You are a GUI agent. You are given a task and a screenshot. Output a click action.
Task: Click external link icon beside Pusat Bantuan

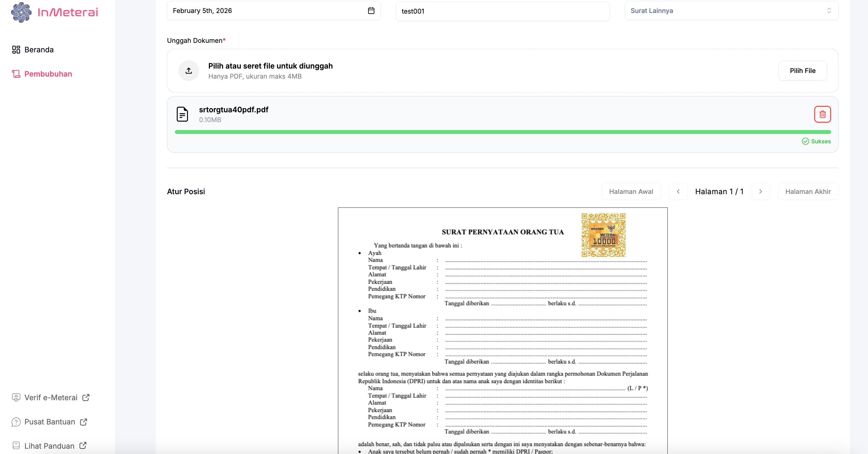[84, 422]
